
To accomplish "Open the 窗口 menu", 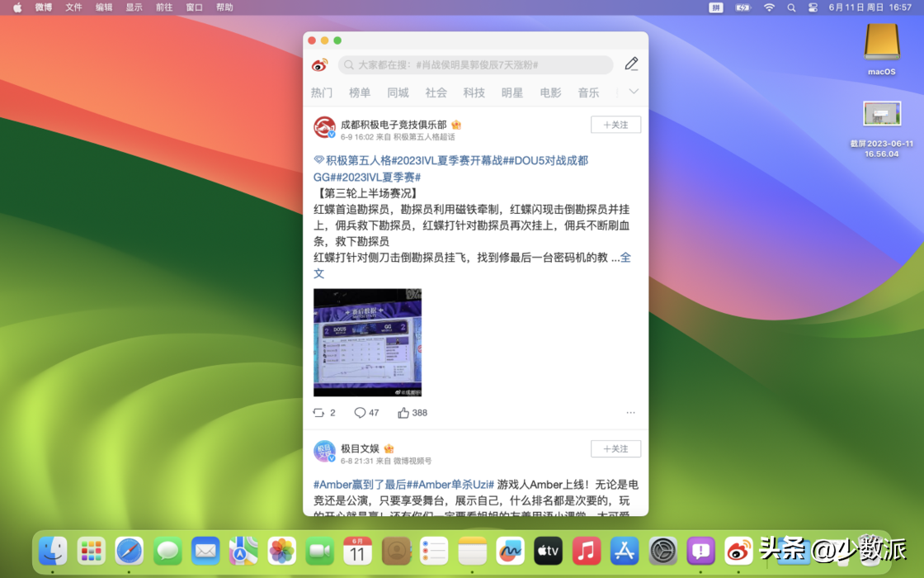I will [195, 7].
